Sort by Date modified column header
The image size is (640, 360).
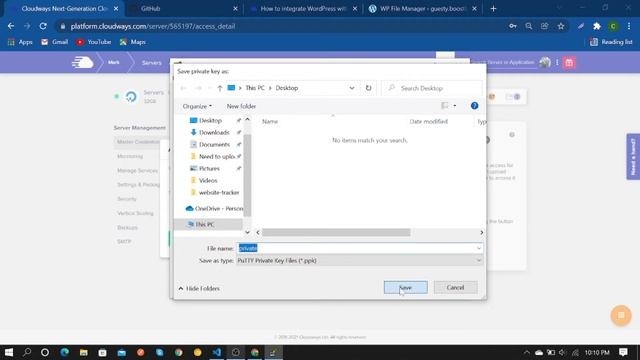(x=429, y=122)
